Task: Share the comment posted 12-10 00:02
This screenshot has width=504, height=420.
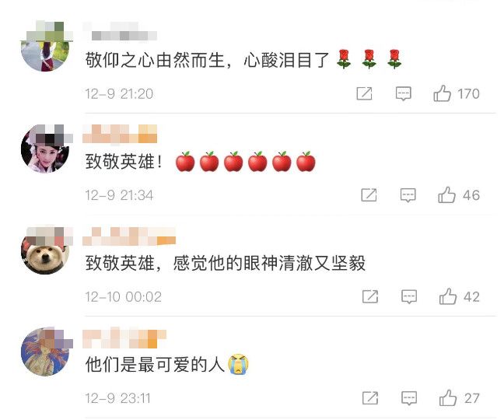Action: [x=370, y=296]
